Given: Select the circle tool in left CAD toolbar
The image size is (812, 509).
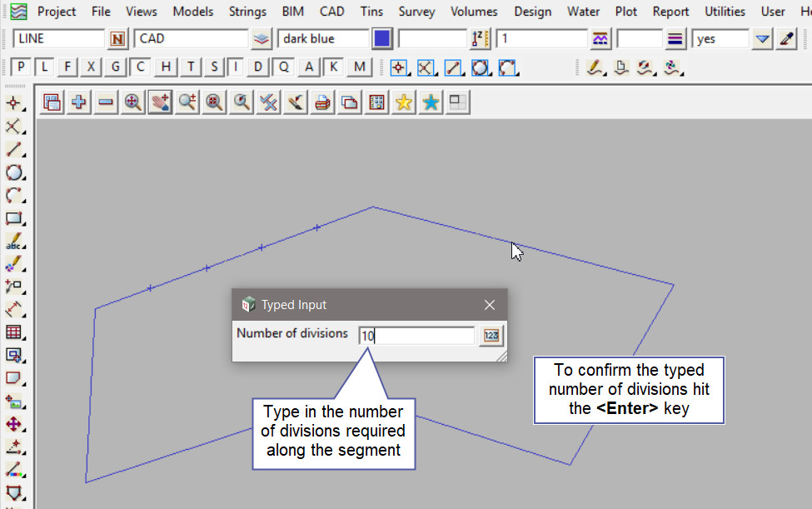Looking at the screenshot, I should (14, 172).
